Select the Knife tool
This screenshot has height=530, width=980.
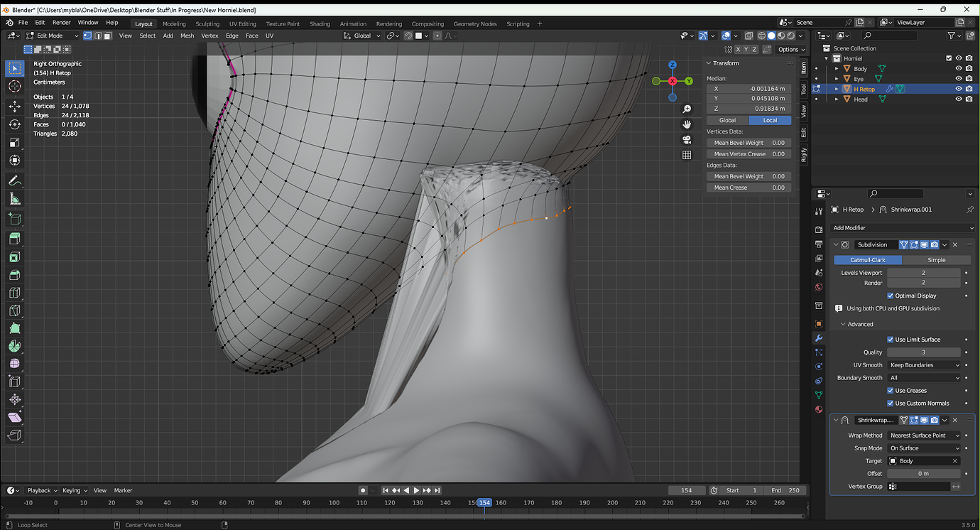coord(15,310)
